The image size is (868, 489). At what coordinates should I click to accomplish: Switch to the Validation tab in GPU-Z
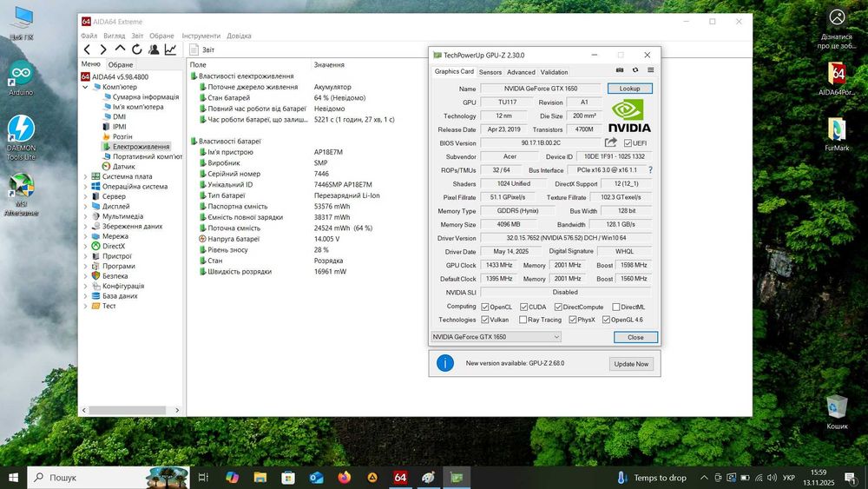[x=554, y=72]
